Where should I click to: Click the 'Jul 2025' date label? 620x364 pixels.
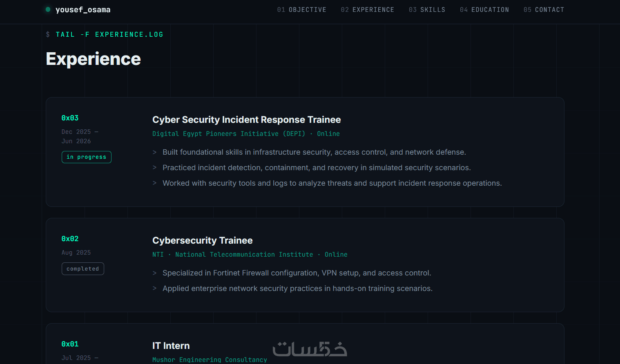[x=80, y=358]
